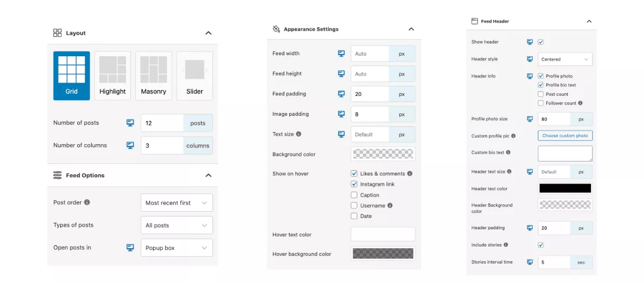
Task: Choose the Highlight layout icon
Action: (x=113, y=76)
